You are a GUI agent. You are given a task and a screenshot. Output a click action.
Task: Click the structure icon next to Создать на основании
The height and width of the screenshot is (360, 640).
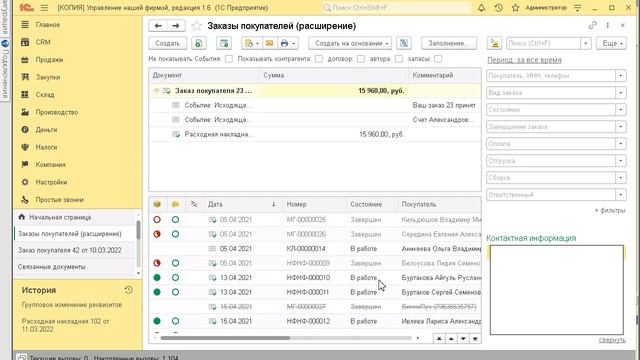click(x=404, y=43)
